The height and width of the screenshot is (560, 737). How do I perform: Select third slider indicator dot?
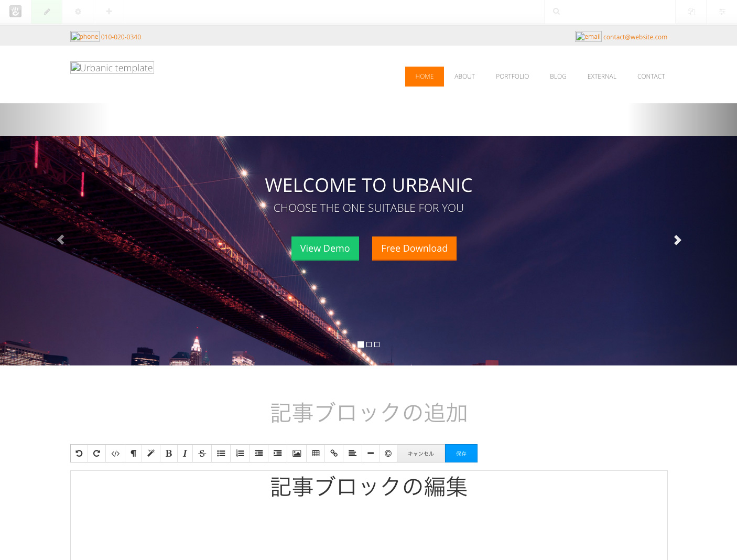tap(377, 344)
